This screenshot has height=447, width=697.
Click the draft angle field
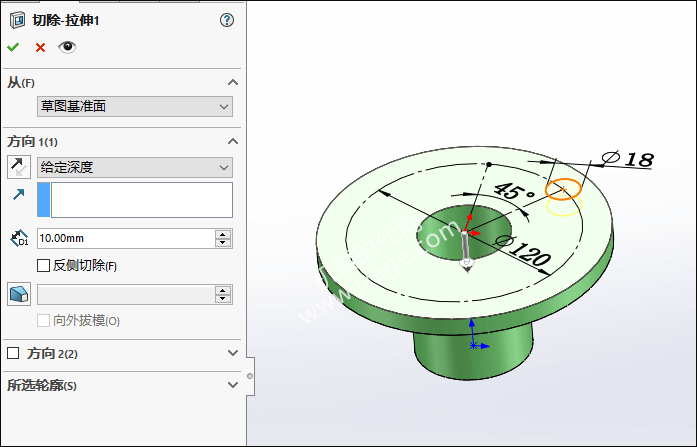[x=126, y=295]
